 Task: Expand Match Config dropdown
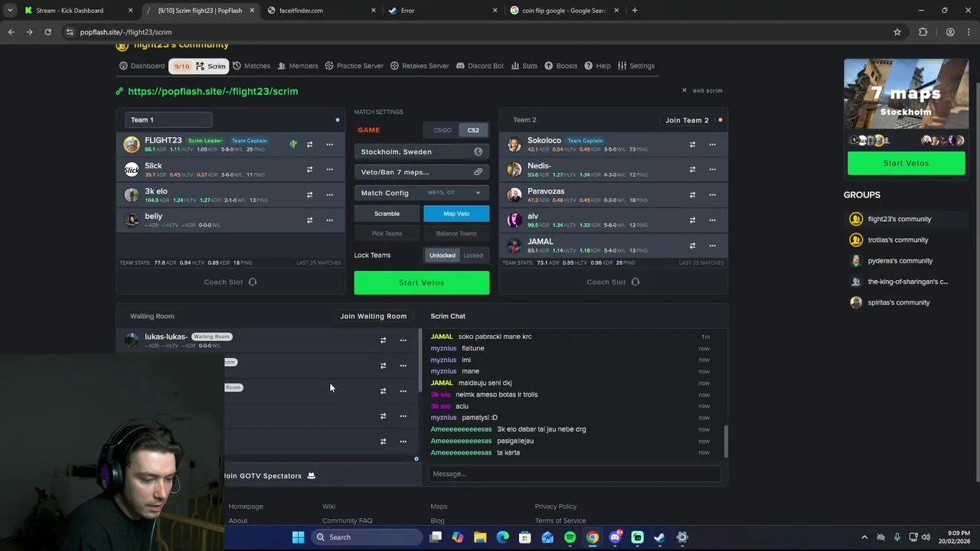click(421, 193)
